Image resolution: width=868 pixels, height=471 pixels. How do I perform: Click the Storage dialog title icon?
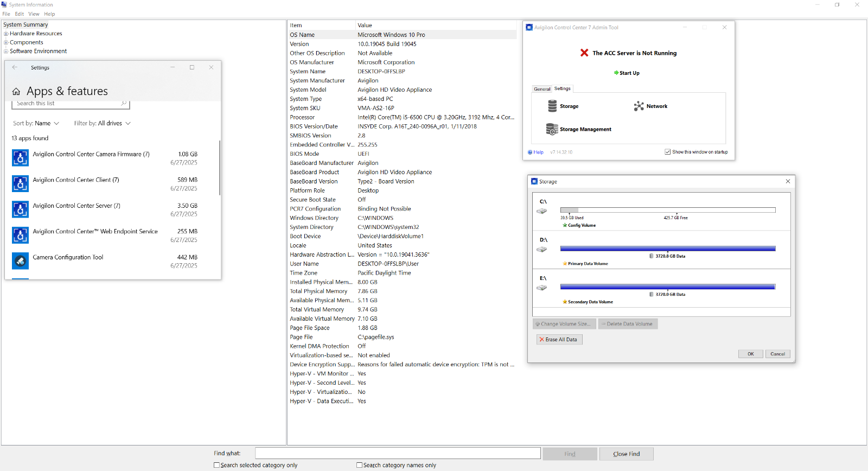tap(534, 181)
